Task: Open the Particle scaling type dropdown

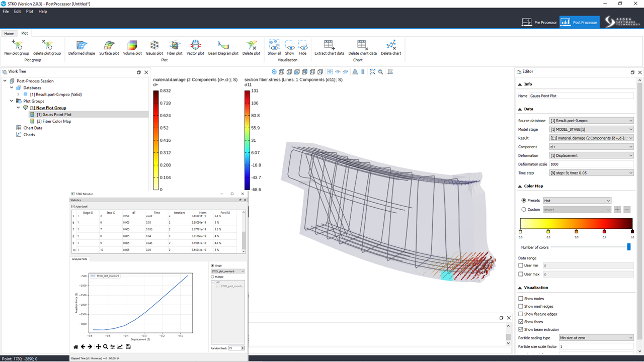Action: [596, 338]
